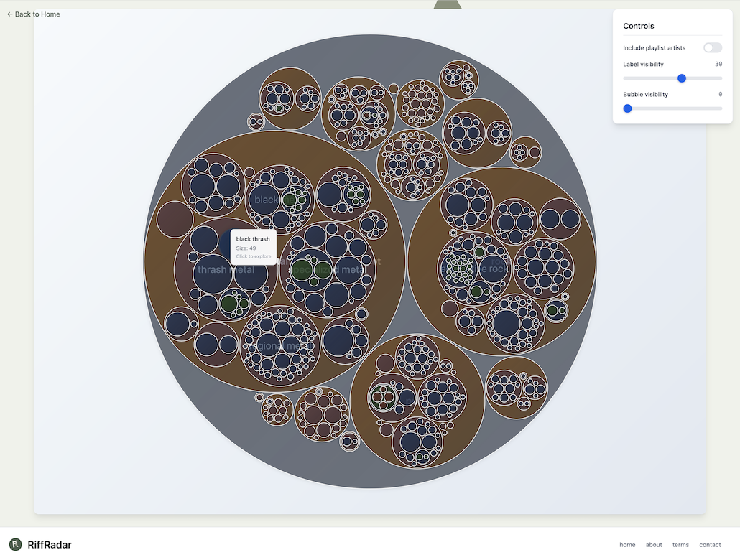The height and width of the screenshot is (560, 740).
Task: Open the terms footer link
Action: point(680,544)
